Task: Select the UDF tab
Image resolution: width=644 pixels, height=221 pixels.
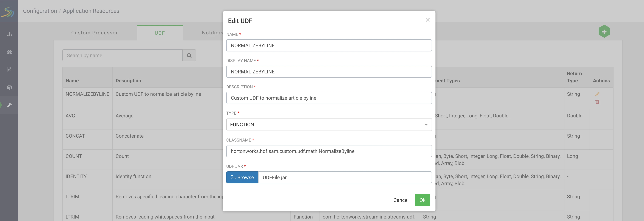Action: pos(160,33)
